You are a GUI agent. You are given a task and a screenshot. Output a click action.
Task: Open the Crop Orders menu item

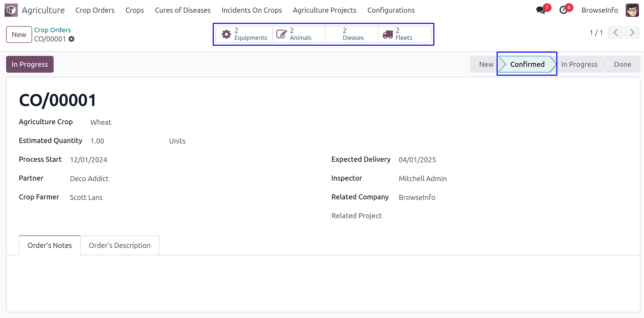pos(95,10)
